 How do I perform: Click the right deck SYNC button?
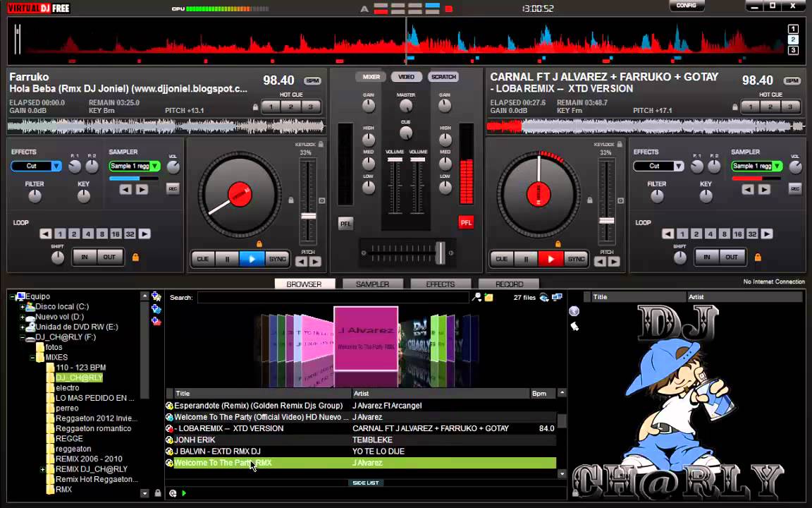(x=576, y=259)
